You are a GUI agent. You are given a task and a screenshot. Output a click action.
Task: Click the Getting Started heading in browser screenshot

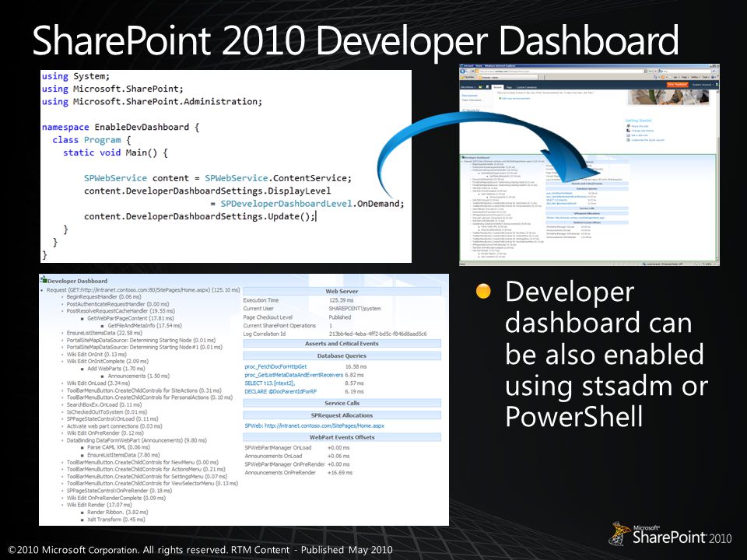(638, 121)
